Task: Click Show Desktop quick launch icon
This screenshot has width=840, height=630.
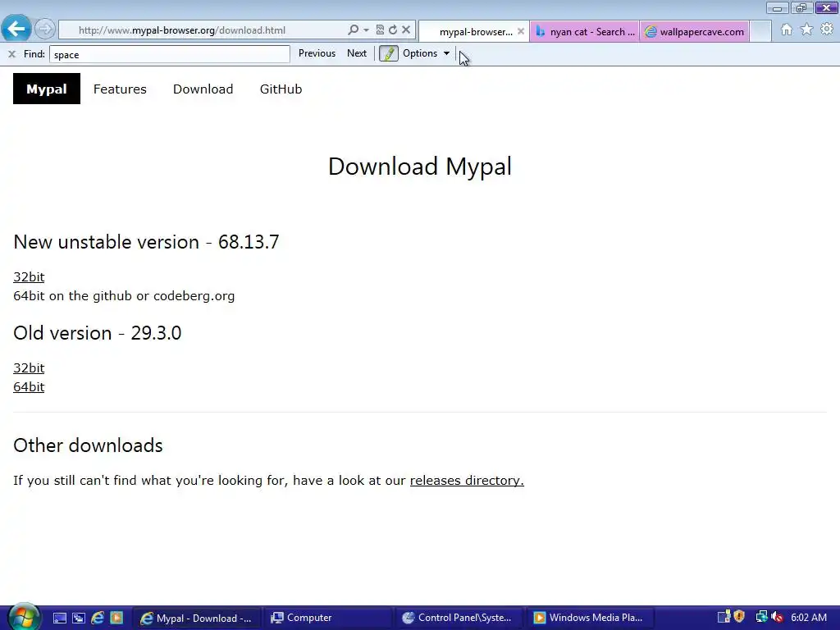Action: click(x=59, y=619)
